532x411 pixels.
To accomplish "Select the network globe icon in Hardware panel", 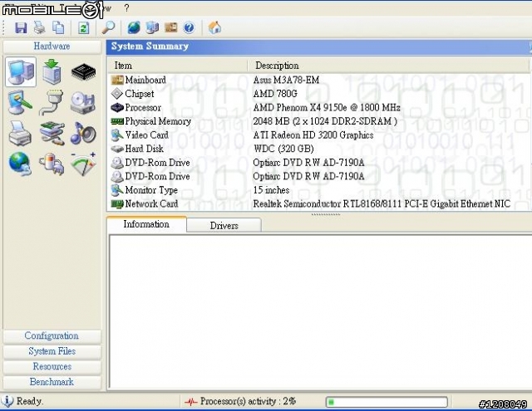I will 20,164.
